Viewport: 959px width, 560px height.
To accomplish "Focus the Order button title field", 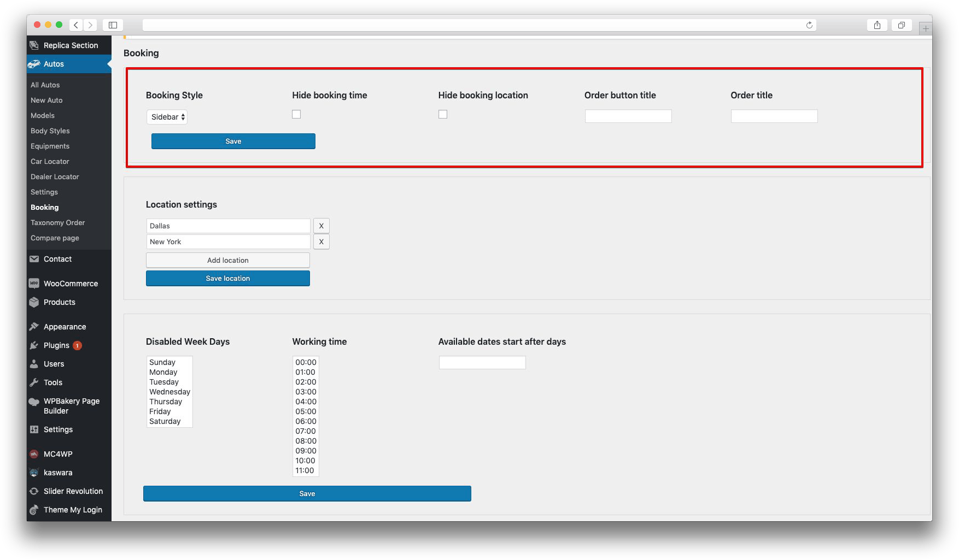I will 628,116.
